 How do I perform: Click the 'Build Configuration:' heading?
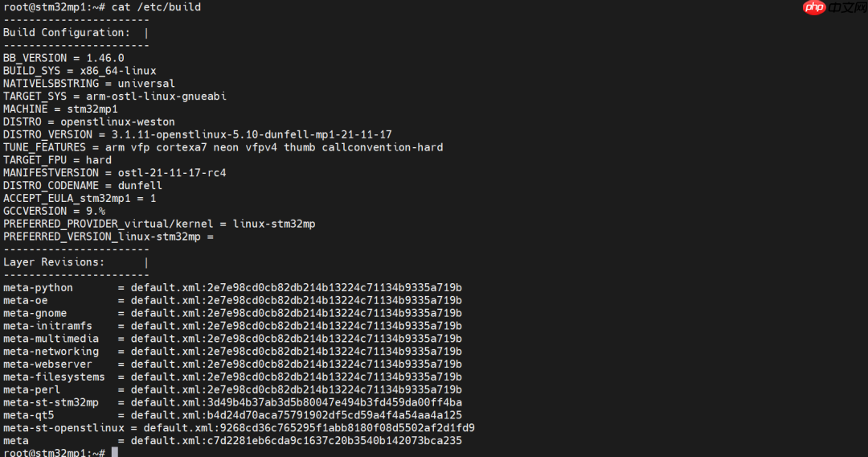coord(67,33)
